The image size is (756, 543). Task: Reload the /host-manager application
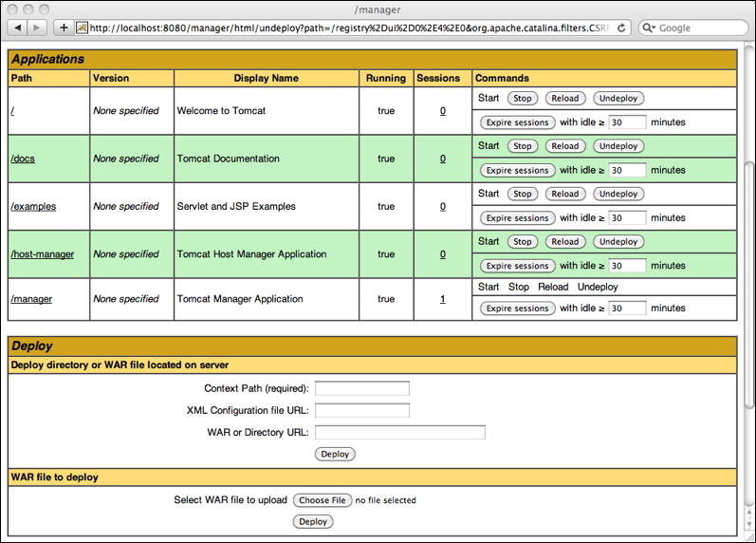tap(565, 242)
